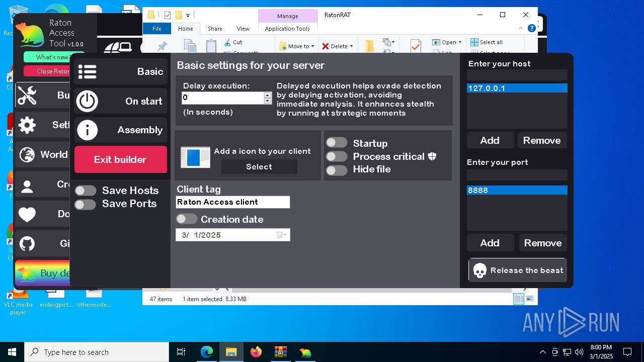Click the Paste clipboard icon in Explorer ribbon

click(211, 46)
